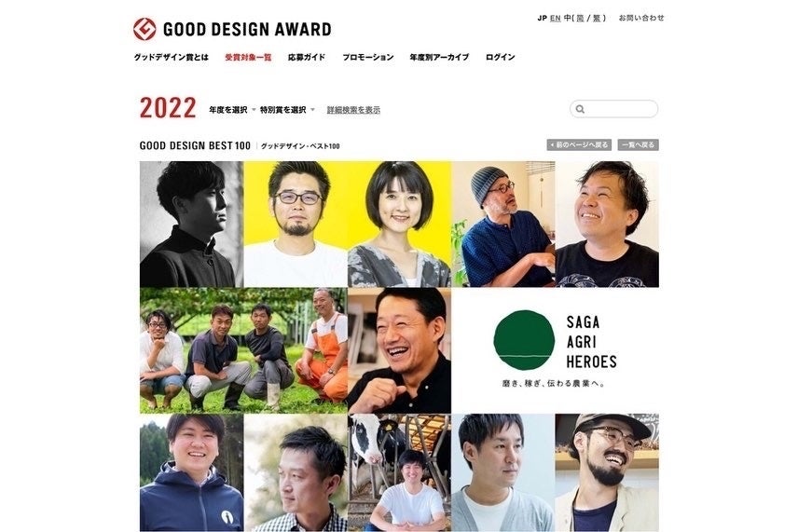Screen dimensions: 798x532
Task: Click the ログイン login link
Action: [x=501, y=57]
